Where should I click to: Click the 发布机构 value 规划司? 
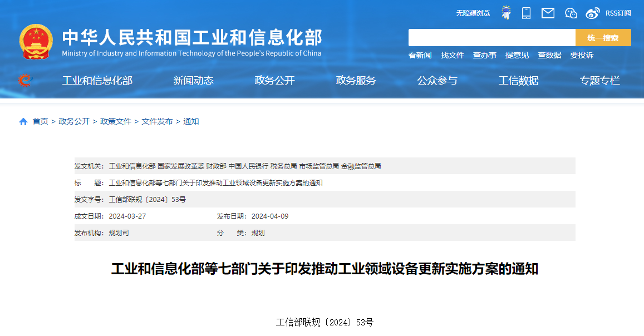coord(119,233)
